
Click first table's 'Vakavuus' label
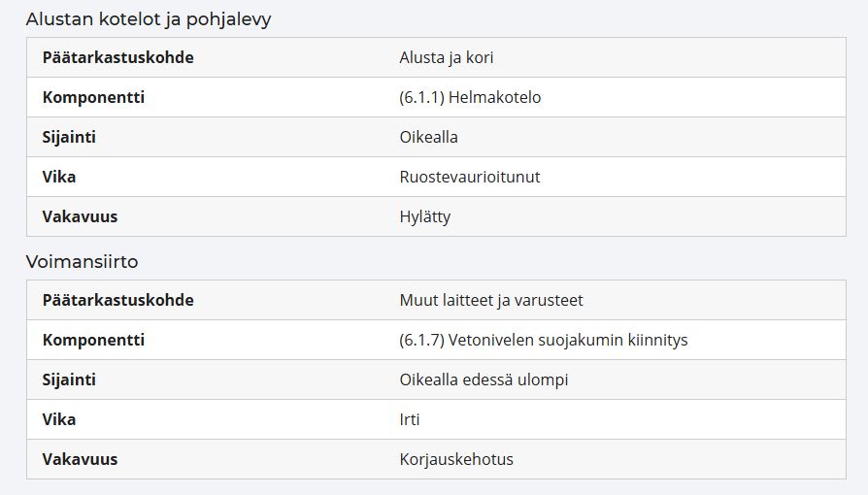pos(80,217)
